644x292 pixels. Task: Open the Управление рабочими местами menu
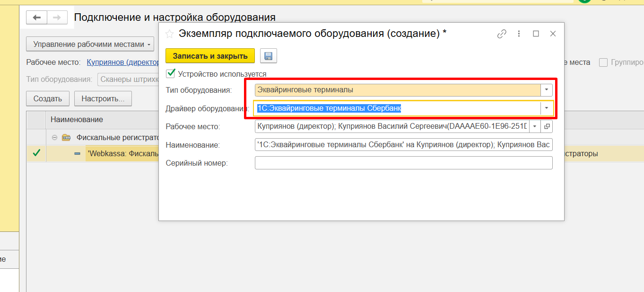[x=90, y=44]
